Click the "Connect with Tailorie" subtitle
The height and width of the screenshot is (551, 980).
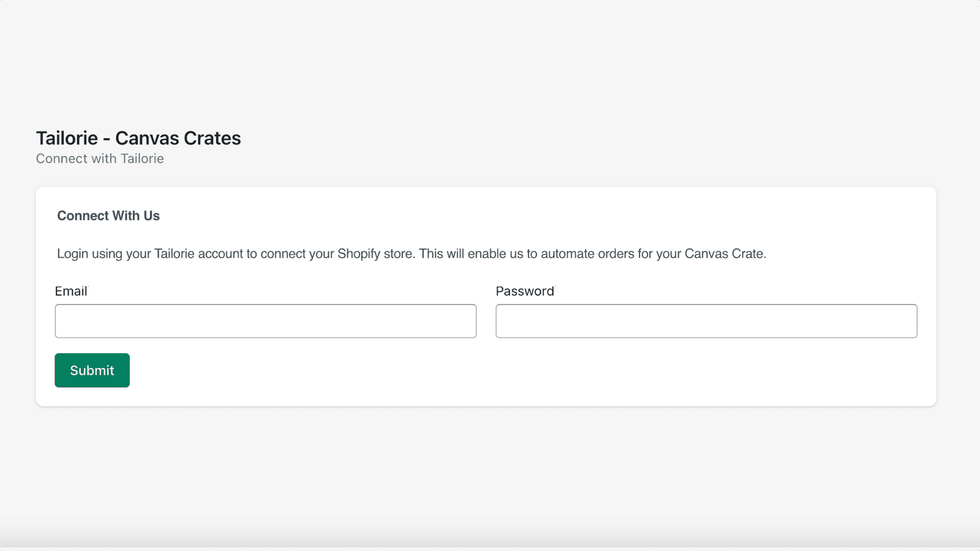pyautogui.click(x=100, y=159)
